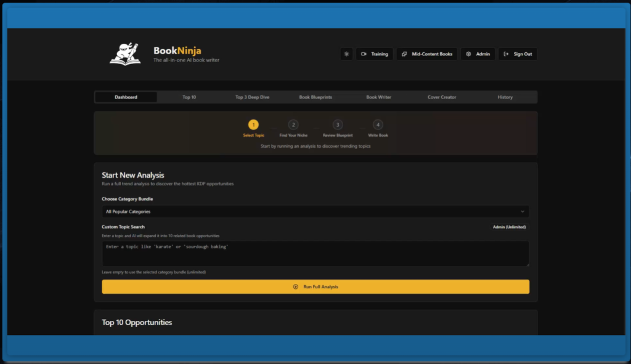631x364 pixels.
Task: Click step 4 Write Book circle
Action: coord(378,124)
